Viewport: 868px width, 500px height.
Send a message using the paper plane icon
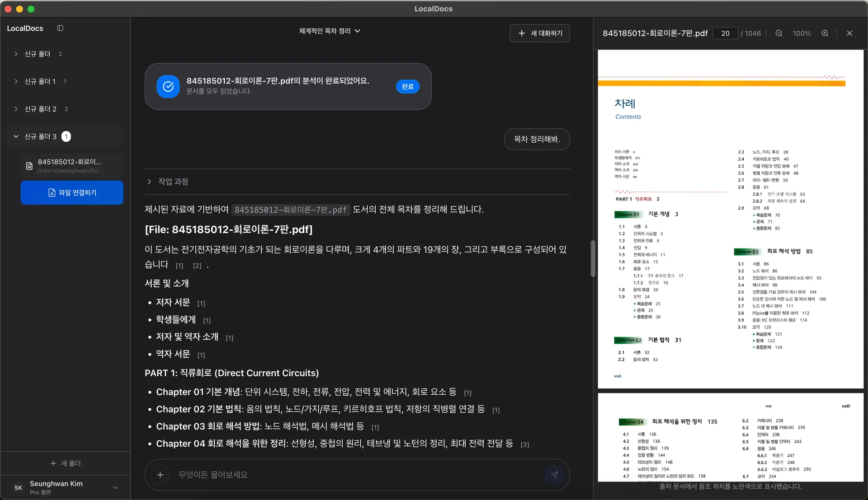555,475
